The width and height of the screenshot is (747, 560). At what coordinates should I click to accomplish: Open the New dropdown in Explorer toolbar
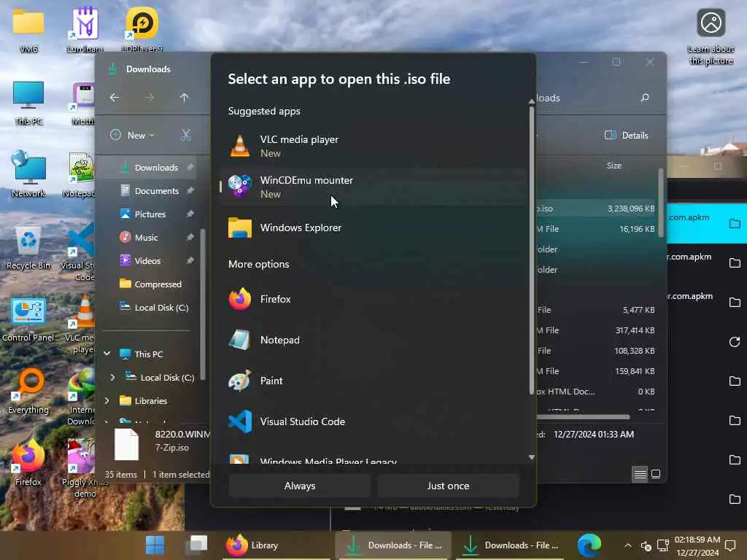pyautogui.click(x=133, y=135)
